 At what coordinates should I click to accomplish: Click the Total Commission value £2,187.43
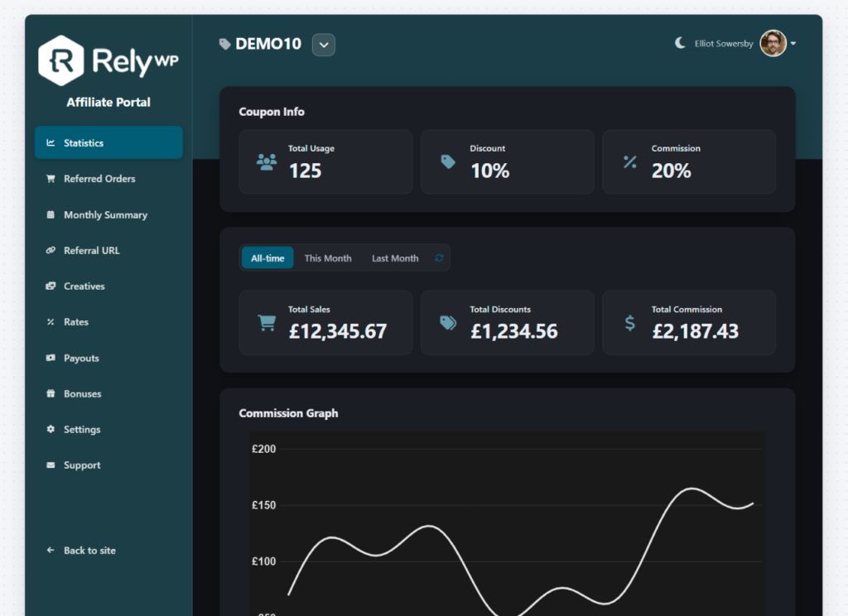pos(695,331)
